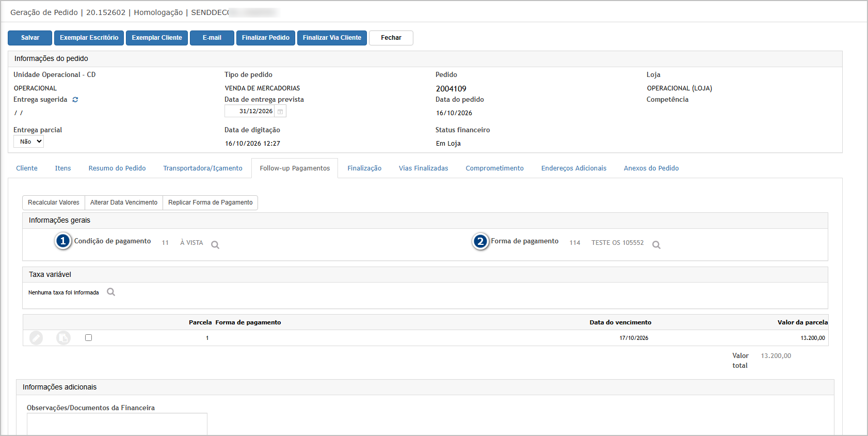Show the Anexos do Pedido tab
The image size is (868, 436).
[651, 168]
